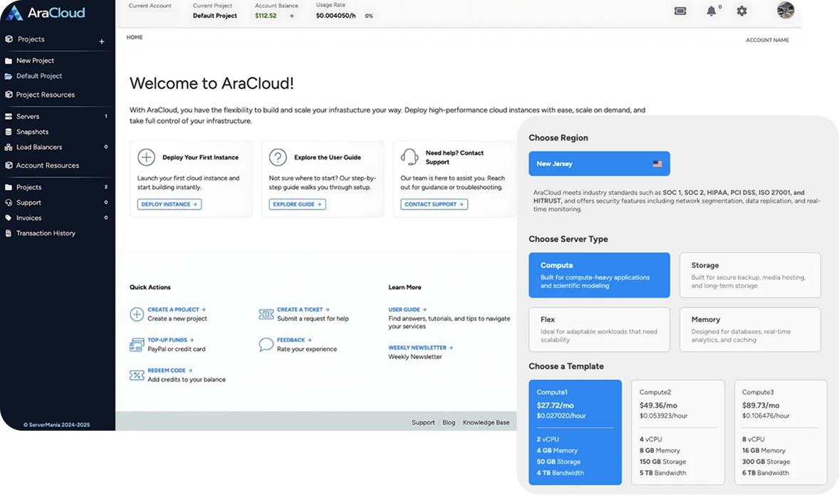Click the Deploy Instance button
Viewport: 839px width, 504px height.
170,204
